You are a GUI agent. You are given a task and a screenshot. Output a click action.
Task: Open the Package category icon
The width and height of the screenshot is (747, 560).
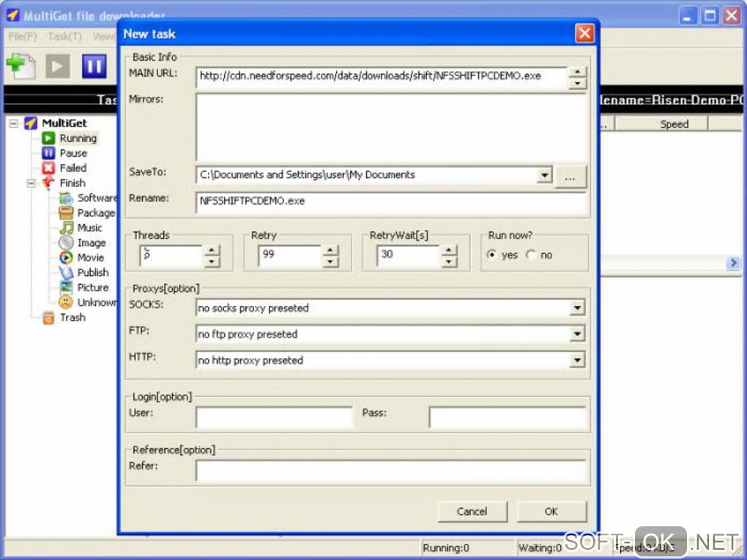[66, 213]
